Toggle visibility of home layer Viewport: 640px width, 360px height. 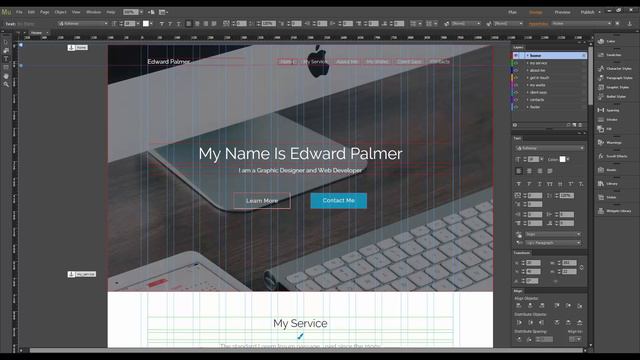[x=516, y=56]
